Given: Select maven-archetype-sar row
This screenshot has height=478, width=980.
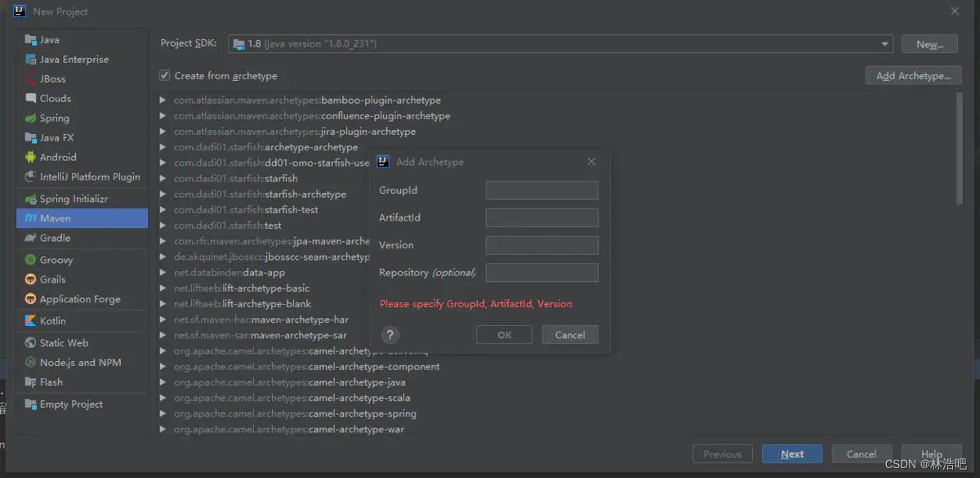Looking at the screenshot, I should point(260,335).
